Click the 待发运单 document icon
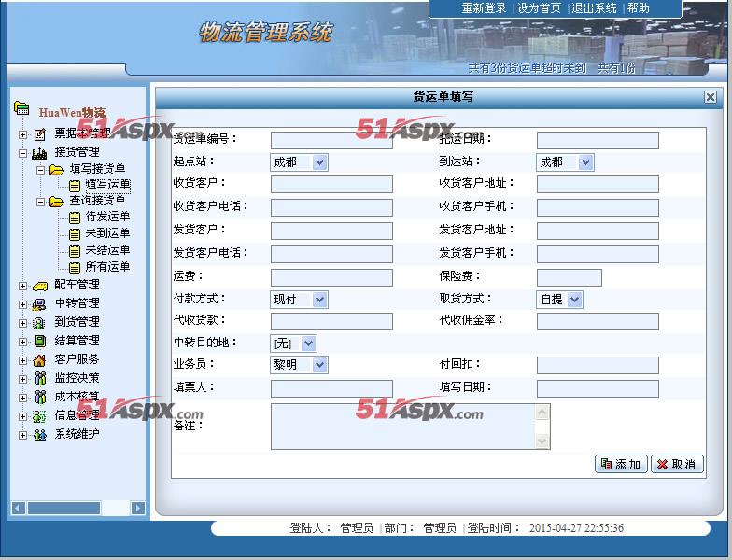This screenshot has height=560, width=732. pyautogui.click(x=75, y=217)
